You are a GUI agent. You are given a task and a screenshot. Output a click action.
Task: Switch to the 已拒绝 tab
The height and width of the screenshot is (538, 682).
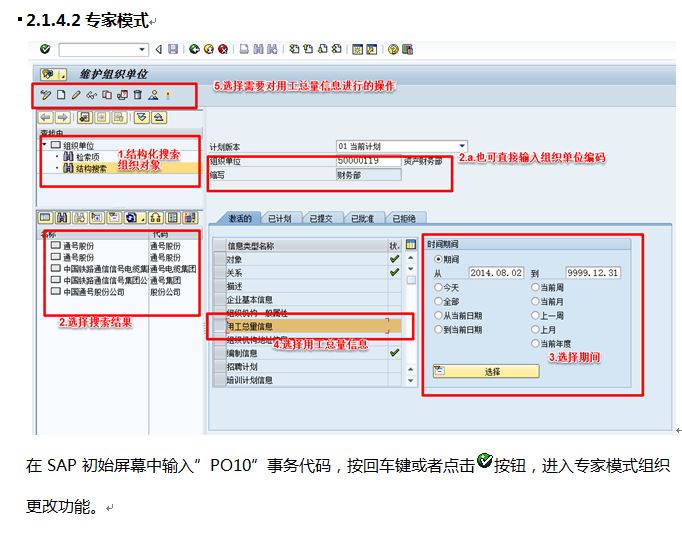tap(404, 218)
